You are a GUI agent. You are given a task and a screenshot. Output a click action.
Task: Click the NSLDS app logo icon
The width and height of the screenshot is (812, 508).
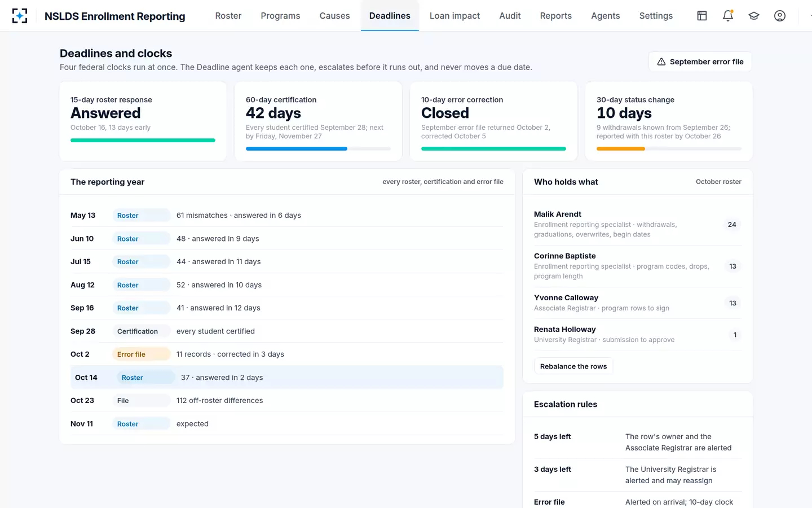[20, 16]
